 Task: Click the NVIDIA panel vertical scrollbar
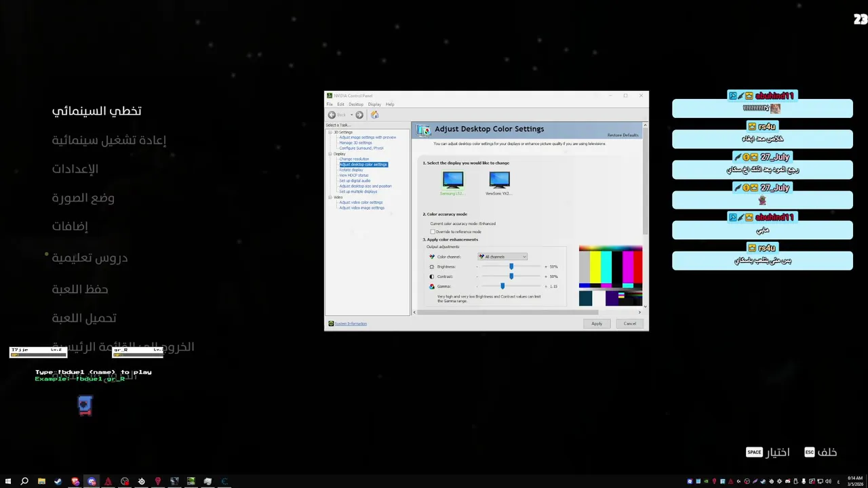(645, 182)
